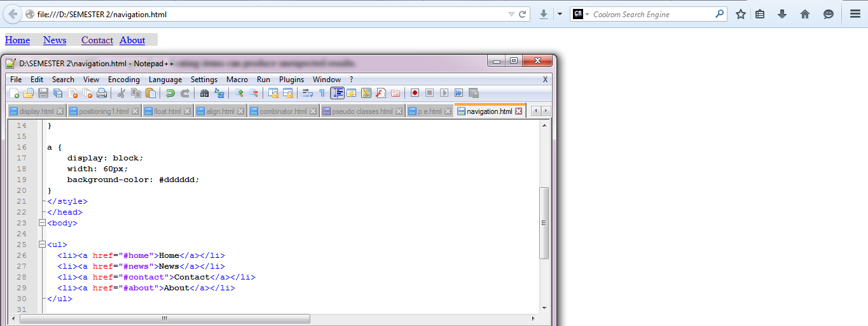Toggle the Show Indent Guide button

click(x=337, y=93)
